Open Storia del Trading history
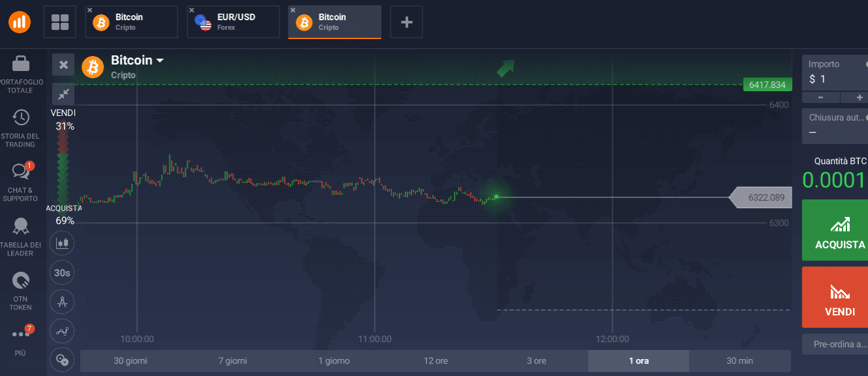This screenshot has width=868, height=376. tap(20, 128)
